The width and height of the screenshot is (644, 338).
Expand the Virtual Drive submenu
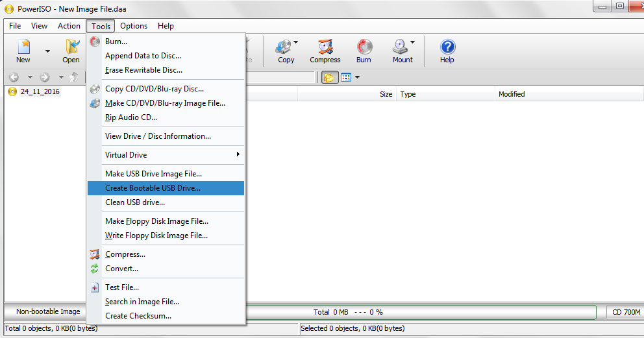point(166,155)
